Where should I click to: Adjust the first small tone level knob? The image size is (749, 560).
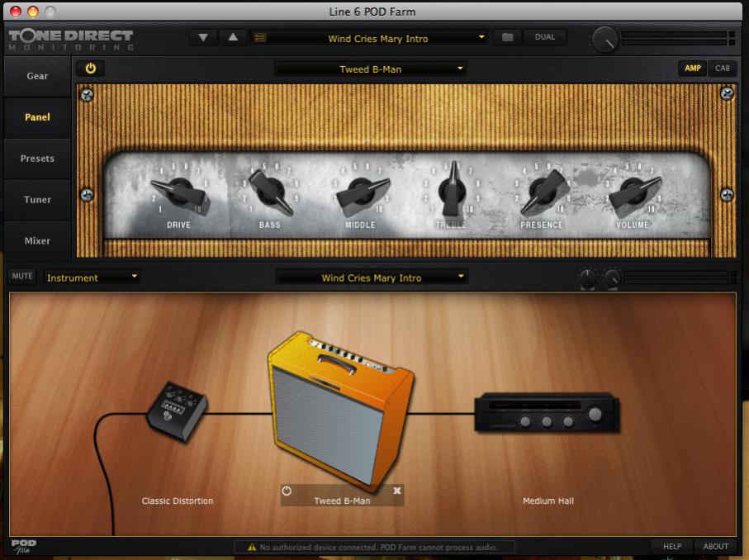pos(587,278)
